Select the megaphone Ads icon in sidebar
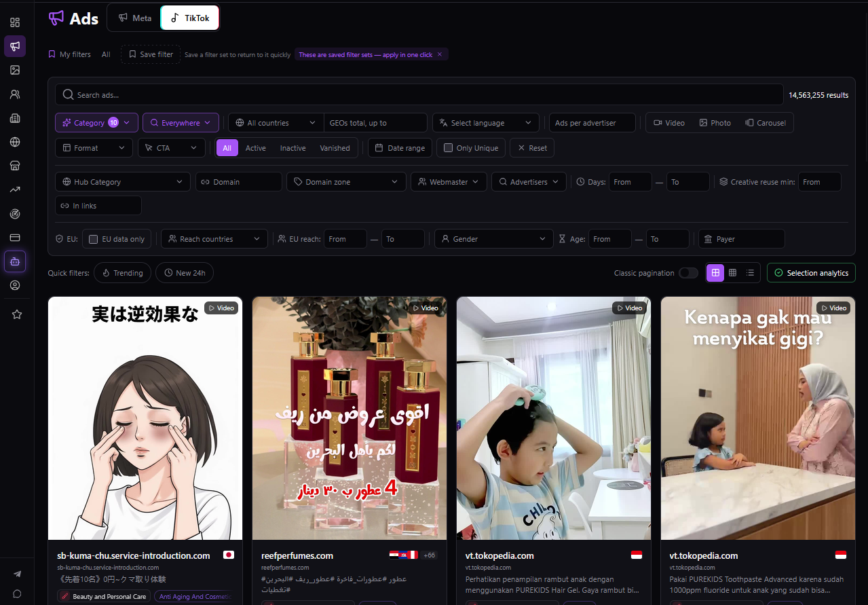 click(15, 46)
